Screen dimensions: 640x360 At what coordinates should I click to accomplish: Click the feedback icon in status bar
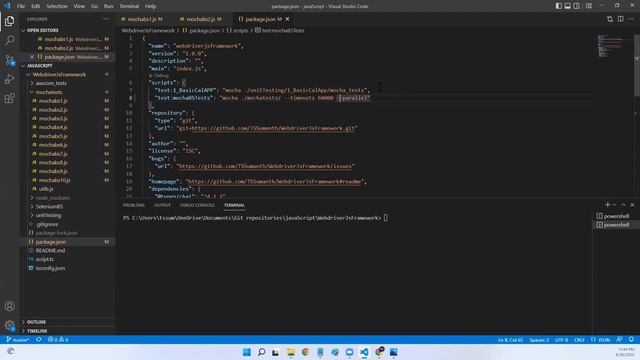tap(620, 340)
